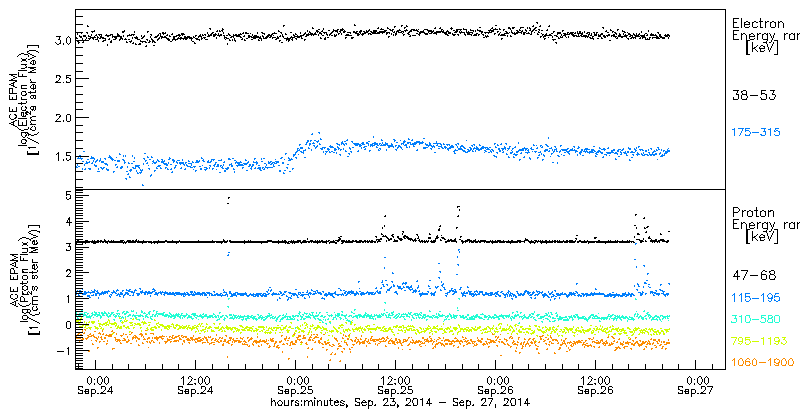This screenshot has height=410, width=800.
Task: Click the orange 1060-1900 legend label
Action: (x=762, y=363)
